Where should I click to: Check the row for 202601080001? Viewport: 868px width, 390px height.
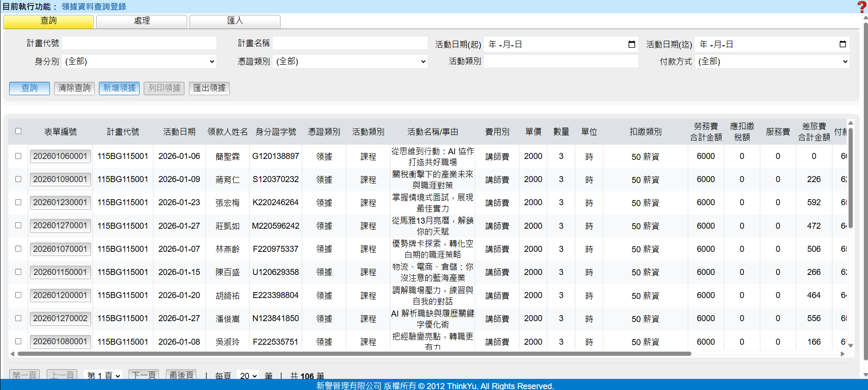coord(18,341)
